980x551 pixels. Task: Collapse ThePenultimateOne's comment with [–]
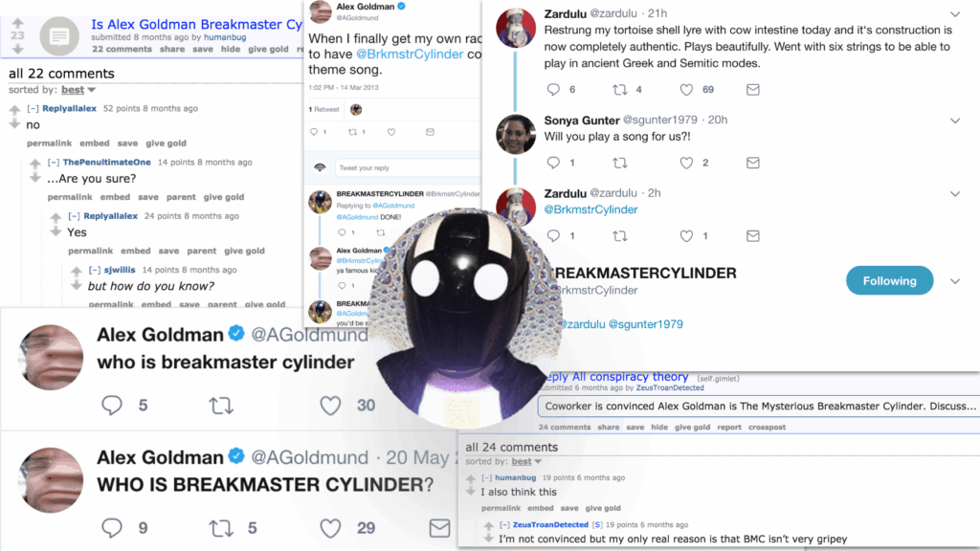[x=54, y=163]
